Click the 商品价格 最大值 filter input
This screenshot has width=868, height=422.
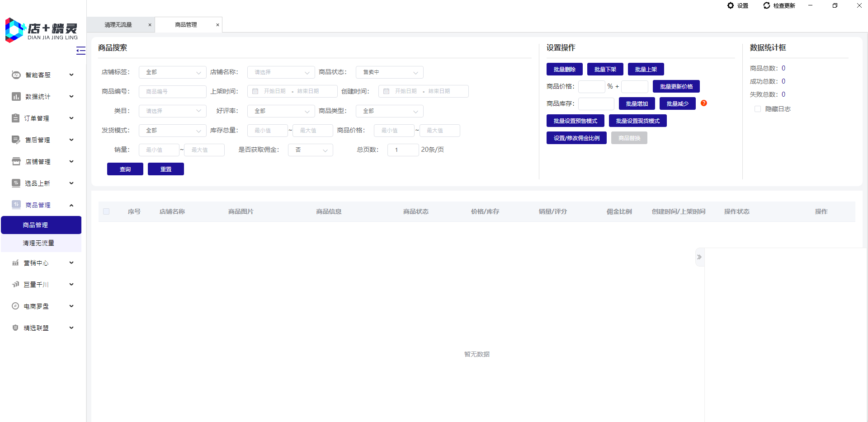click(440, 131)
